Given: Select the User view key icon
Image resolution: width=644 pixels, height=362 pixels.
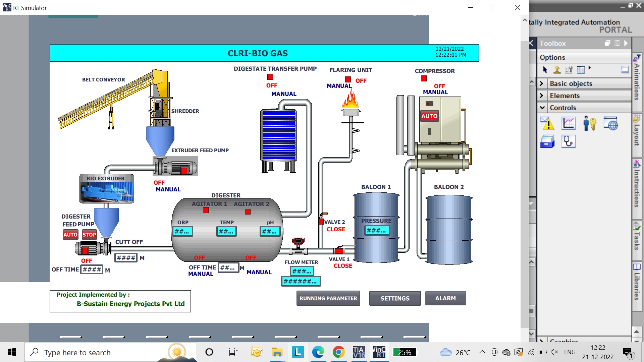Looking at the screenshot, I should click(589, 123).
